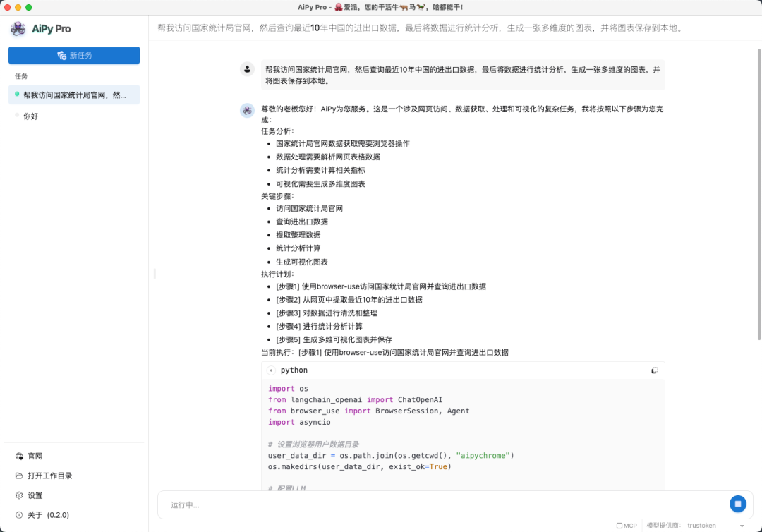Click the task title text in header
762x532 pixels.
pyautogui.click(x=421, y=28)
